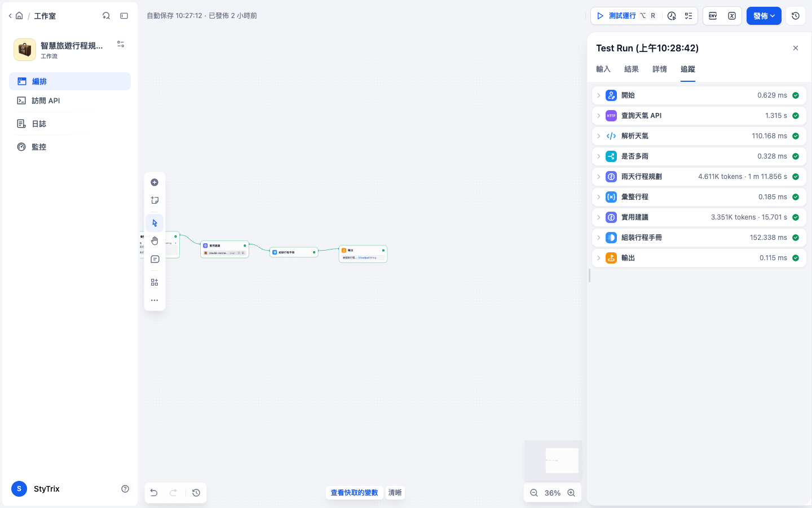812x508 pixels.
Task: Select the hand pan tool
Action: point(155,241)
